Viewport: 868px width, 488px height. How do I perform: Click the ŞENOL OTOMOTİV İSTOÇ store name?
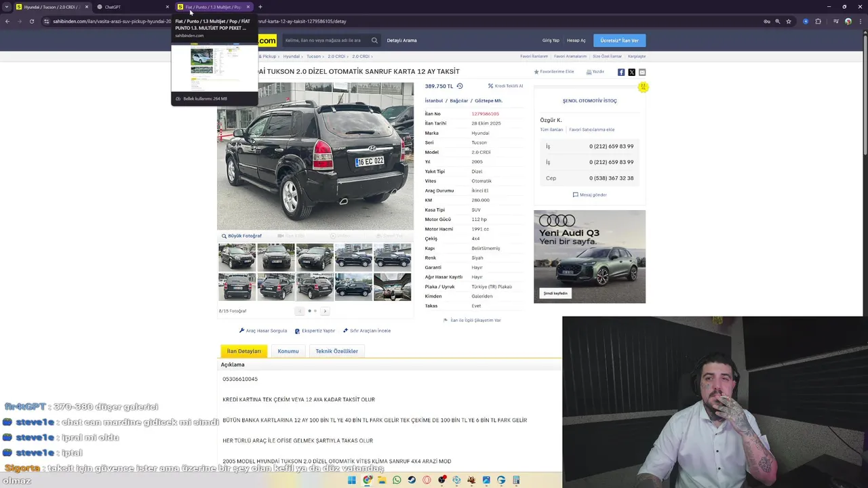[x=590, y=101]
